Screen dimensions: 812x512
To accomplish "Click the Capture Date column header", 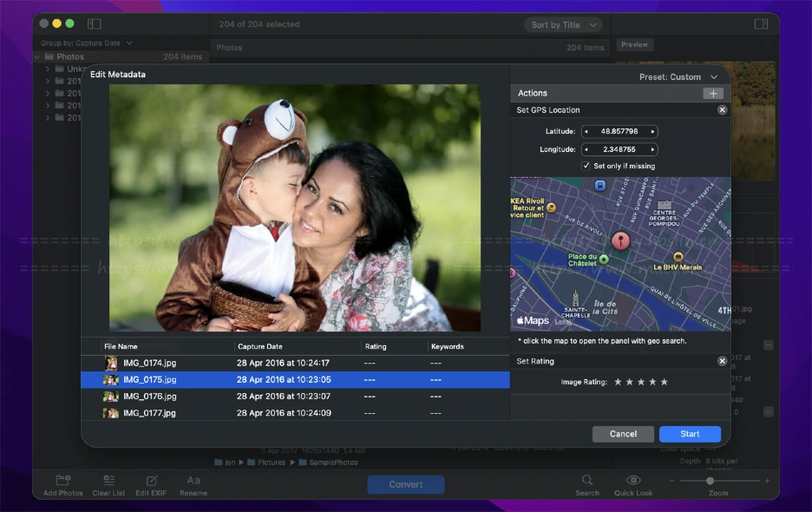I will 259,346.
